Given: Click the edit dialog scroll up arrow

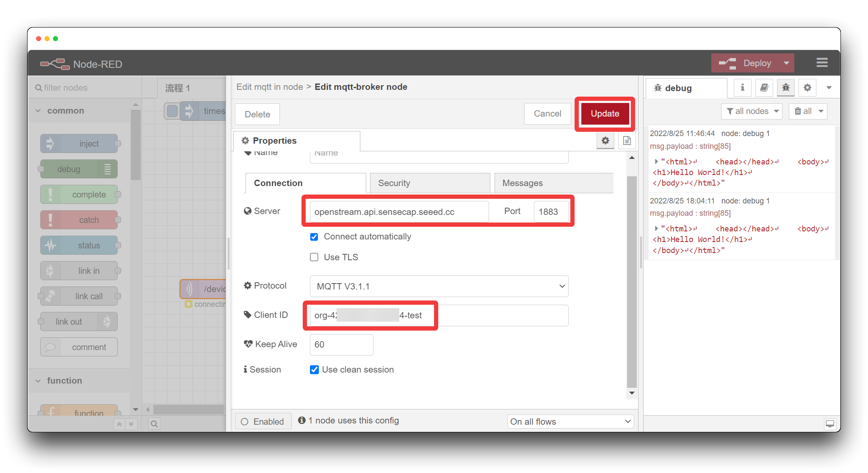Looking at the screenshot, I should pos(632,158).
